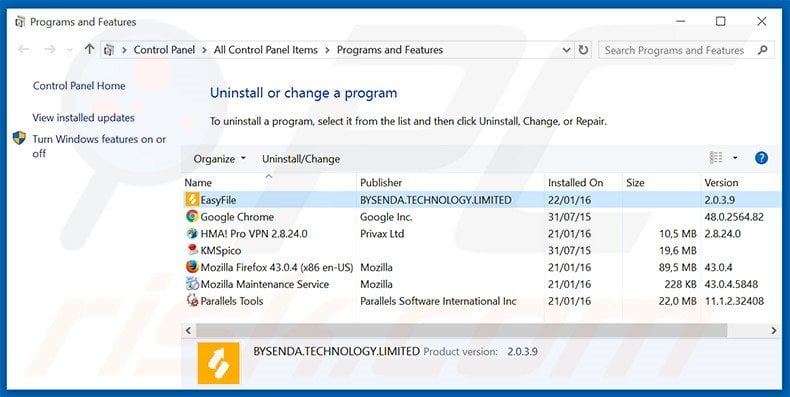Select Mozilla Firefox 43.0.4 (x86 en-US) entry

click(x=277, y=267)
